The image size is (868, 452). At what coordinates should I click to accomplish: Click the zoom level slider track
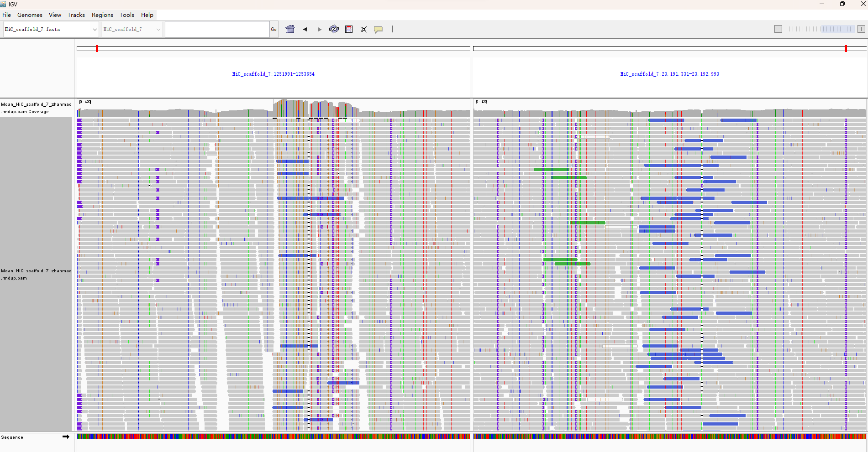820,29
